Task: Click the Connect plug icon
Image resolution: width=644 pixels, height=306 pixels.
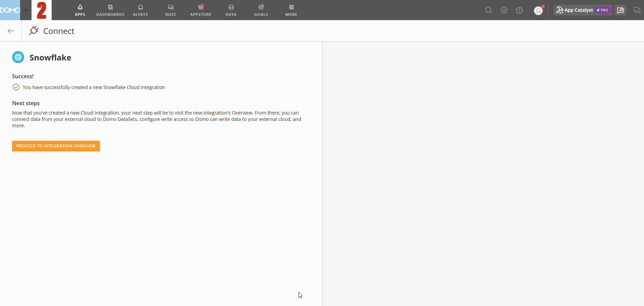Action: tap(34, 31)
